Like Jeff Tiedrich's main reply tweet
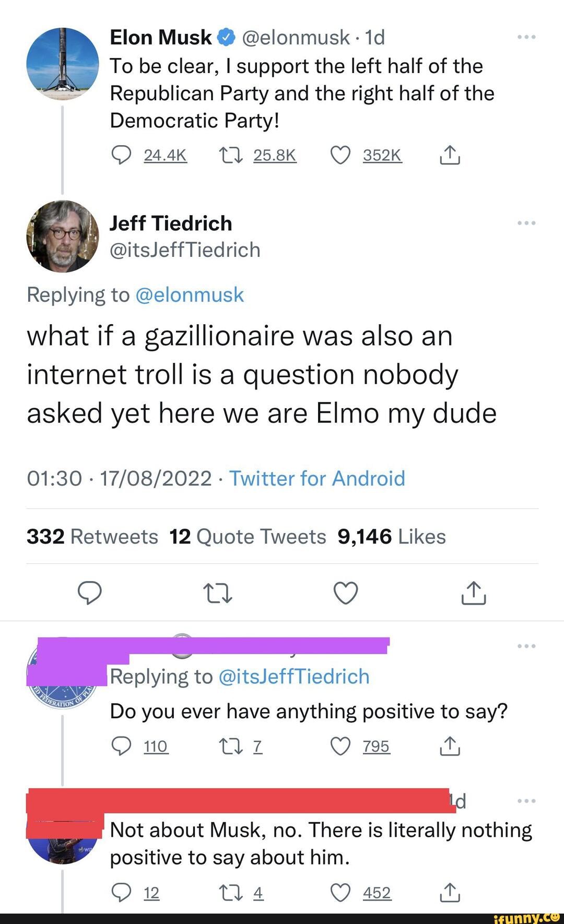564x924 pixels. tap(346, 593)
